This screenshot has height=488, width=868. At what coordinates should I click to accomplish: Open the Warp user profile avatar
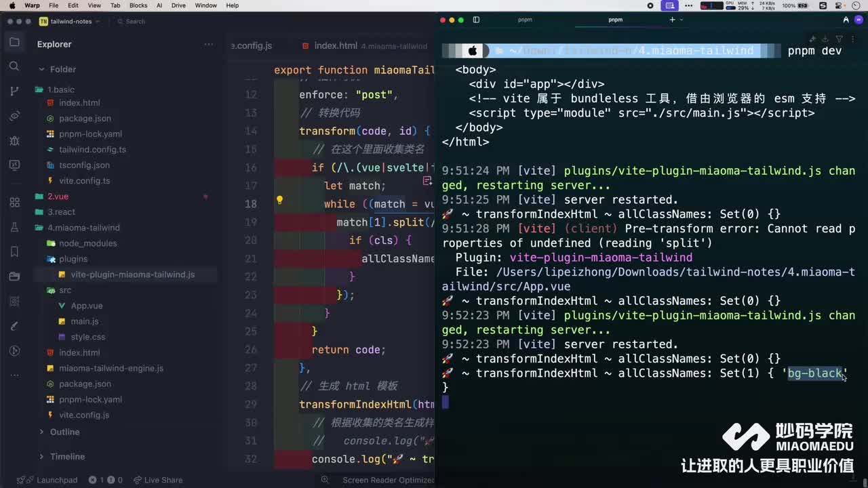click(x=859, y=20)
